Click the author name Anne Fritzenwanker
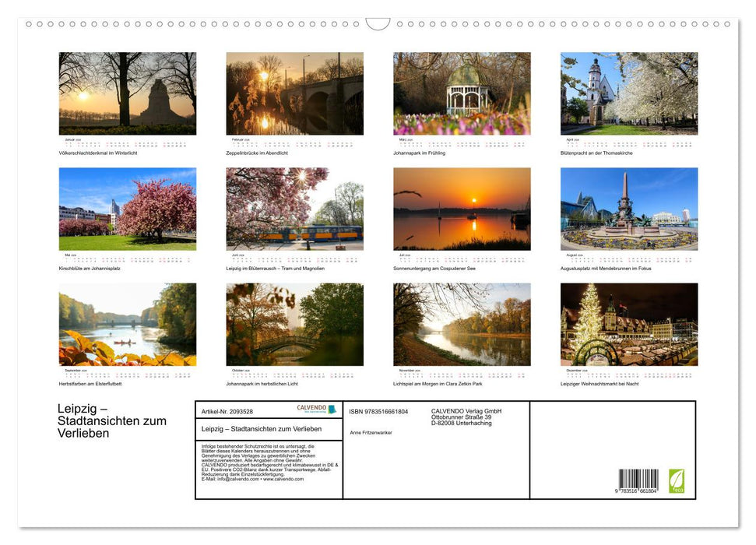 pyautogui.click(x=371, y=432)
